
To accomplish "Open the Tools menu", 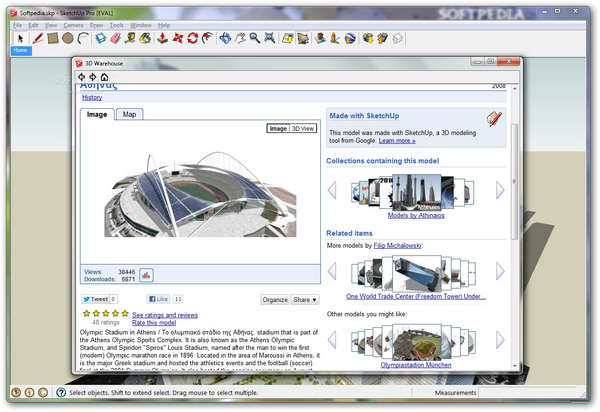I will coord(117,25).
